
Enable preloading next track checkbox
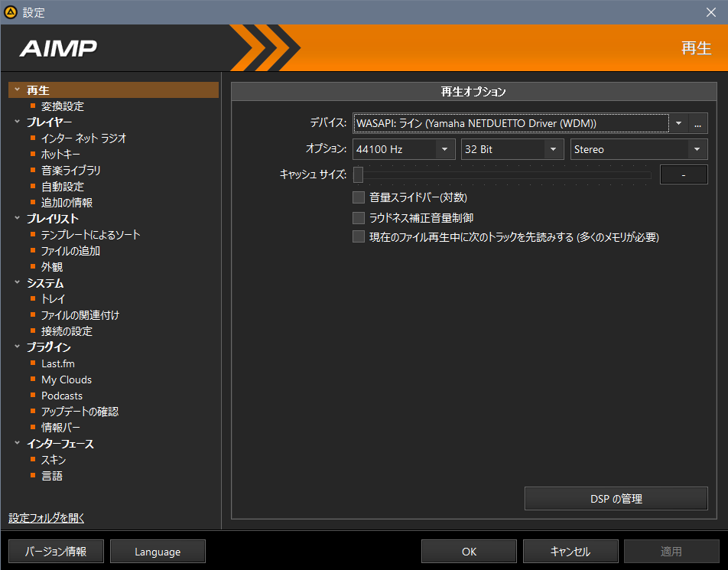[x=359, y=237]
